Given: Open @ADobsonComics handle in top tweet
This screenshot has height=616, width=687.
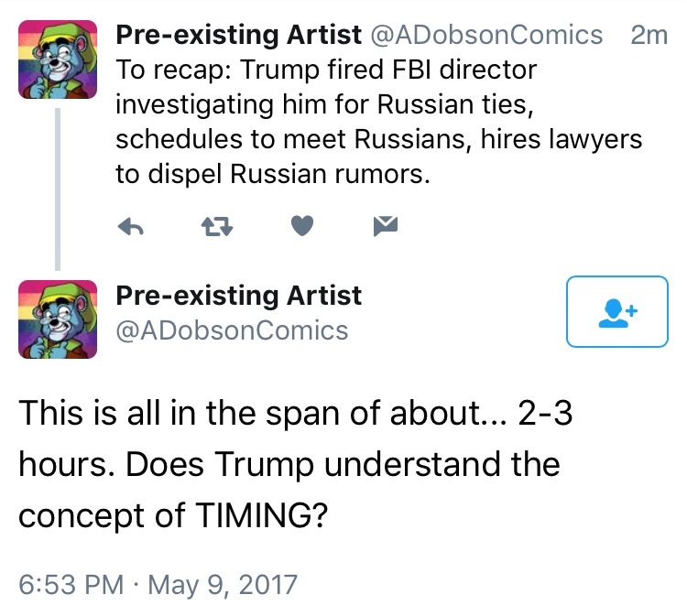Looking at the screenshot, I should 486,35.
